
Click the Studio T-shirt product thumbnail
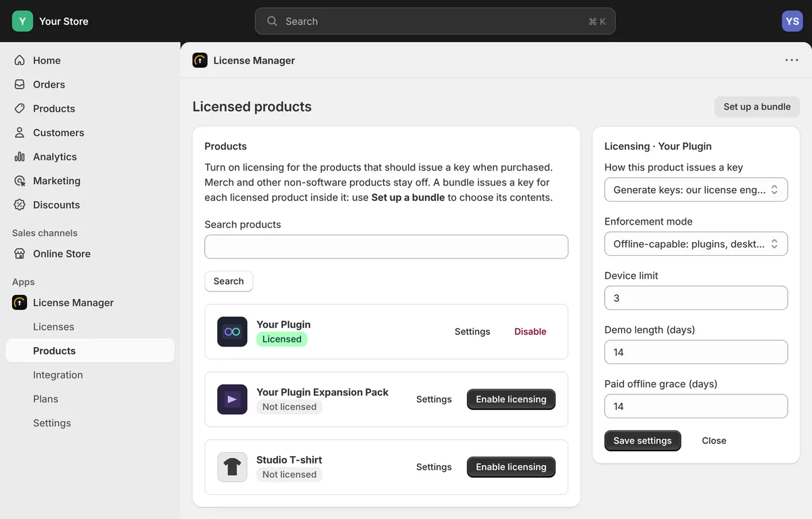click(232, 467)
